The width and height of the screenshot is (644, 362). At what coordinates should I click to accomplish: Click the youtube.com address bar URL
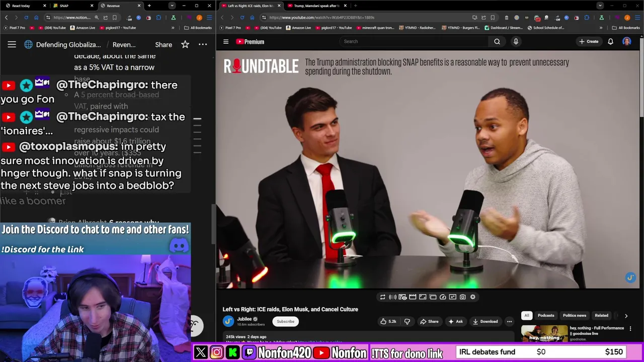(x=321, y=18)
